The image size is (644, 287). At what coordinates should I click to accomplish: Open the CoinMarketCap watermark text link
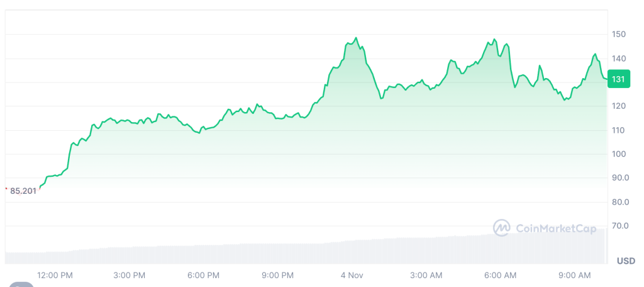point(555,228)
